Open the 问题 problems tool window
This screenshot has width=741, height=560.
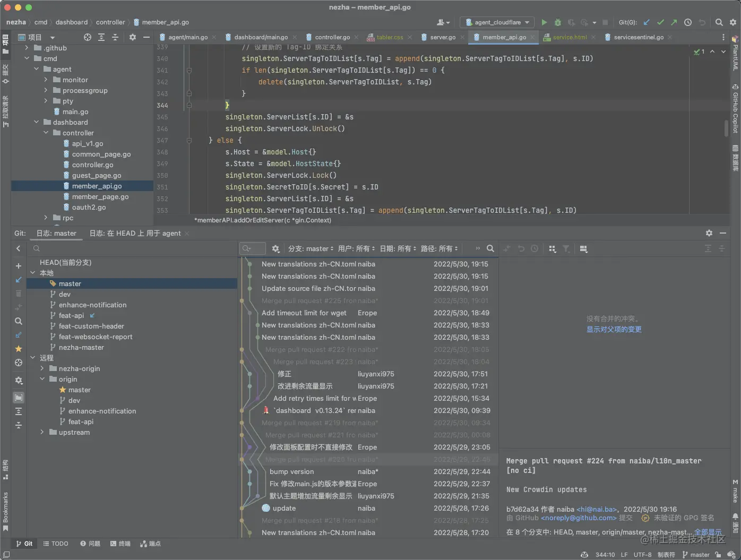point(90,544)
